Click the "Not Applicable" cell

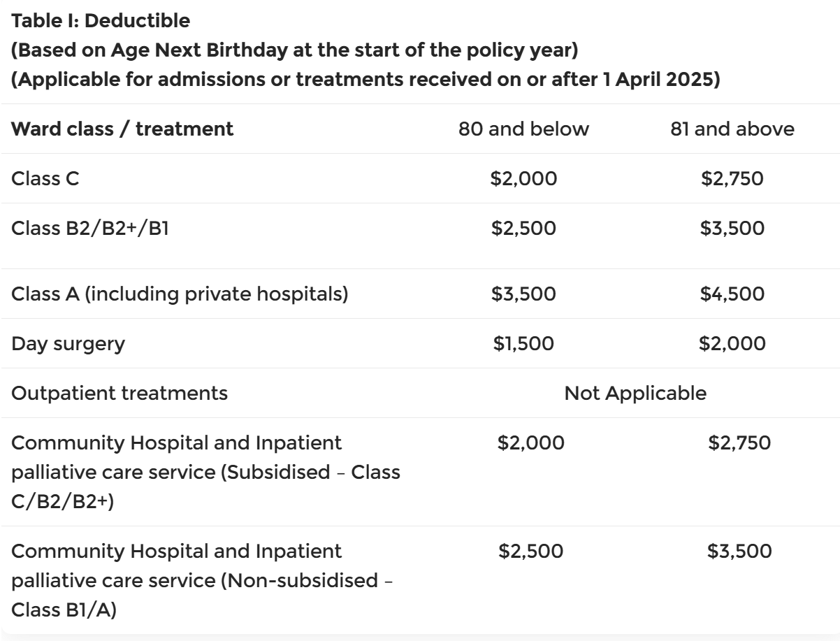pos(635,393)
